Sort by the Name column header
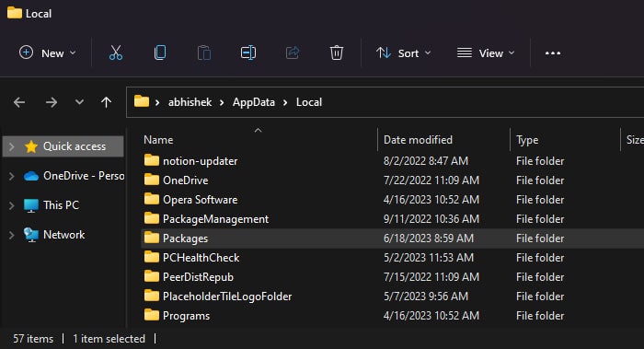This screenshot has height=349, width=644. pos(158,140)
